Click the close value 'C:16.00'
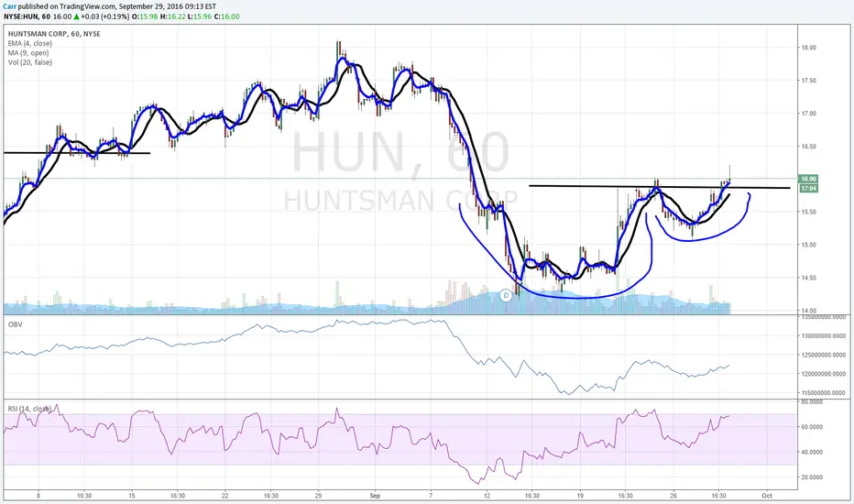The height and width of the screenshot is (504, 854). tap(226, 16)
